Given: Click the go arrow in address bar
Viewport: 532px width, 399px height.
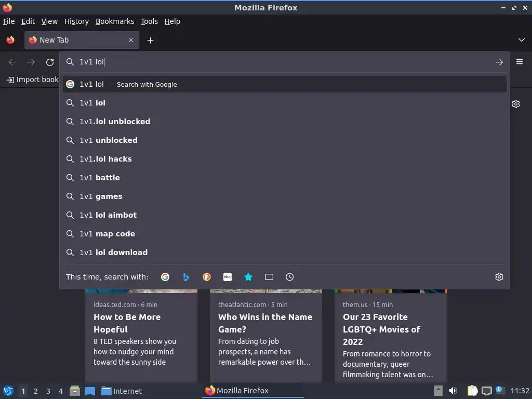Looking at the screenshot, I should coord(499,62).
